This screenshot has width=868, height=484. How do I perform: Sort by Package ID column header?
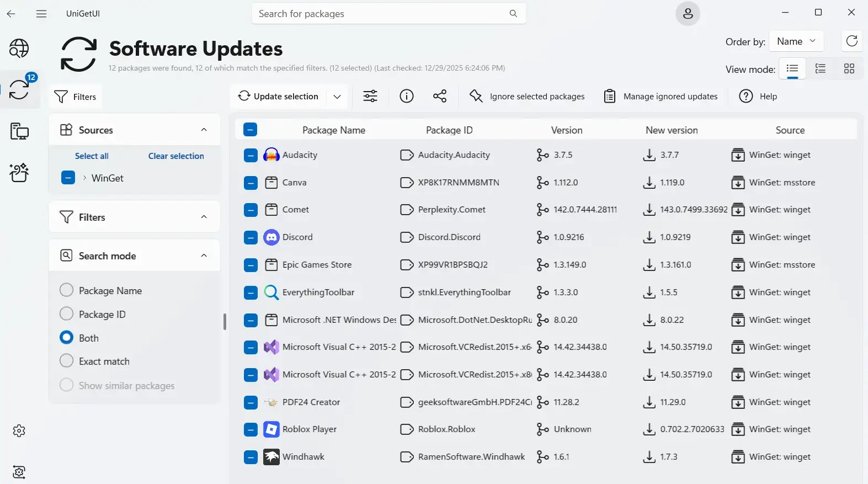point(449,130)
